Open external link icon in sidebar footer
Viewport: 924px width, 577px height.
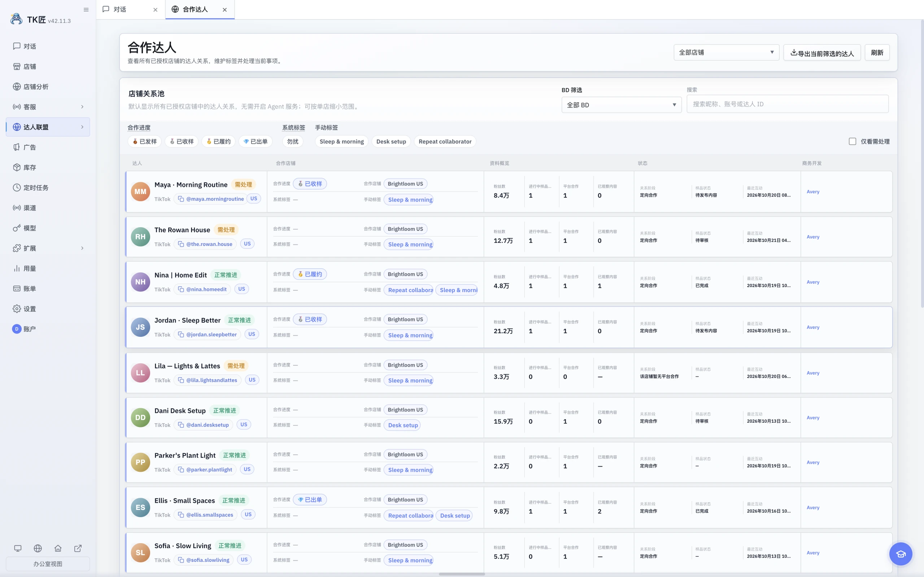pos(78,549)
